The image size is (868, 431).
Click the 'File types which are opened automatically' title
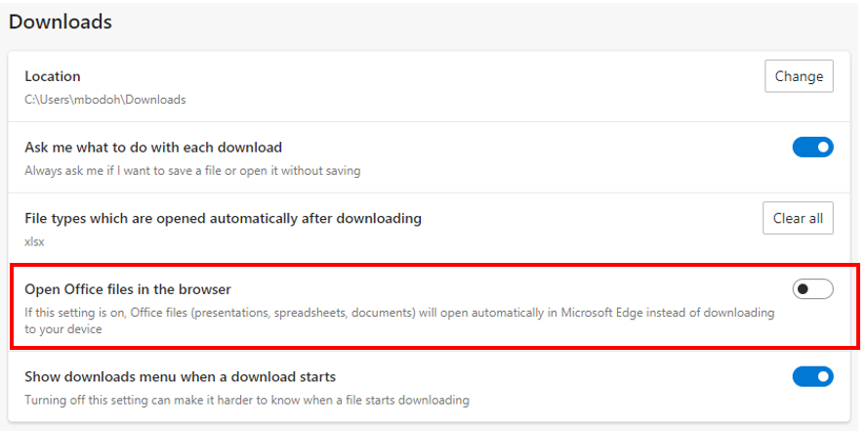(223, 218)
